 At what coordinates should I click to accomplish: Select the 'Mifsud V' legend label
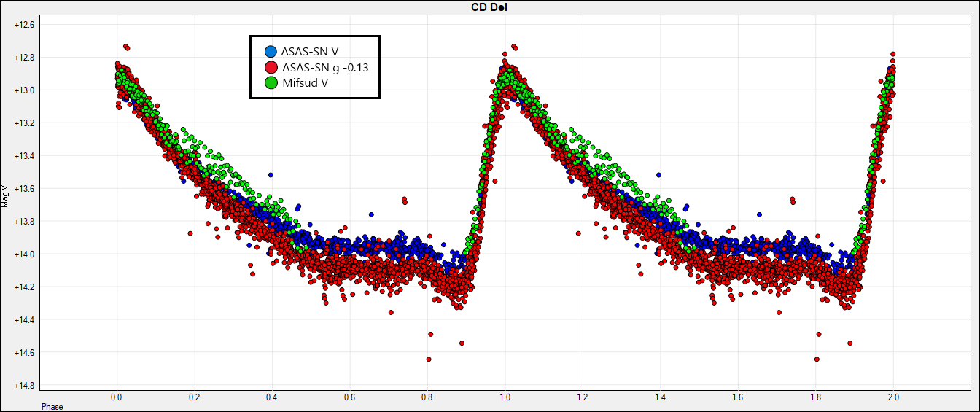click(x=306, y=83)
